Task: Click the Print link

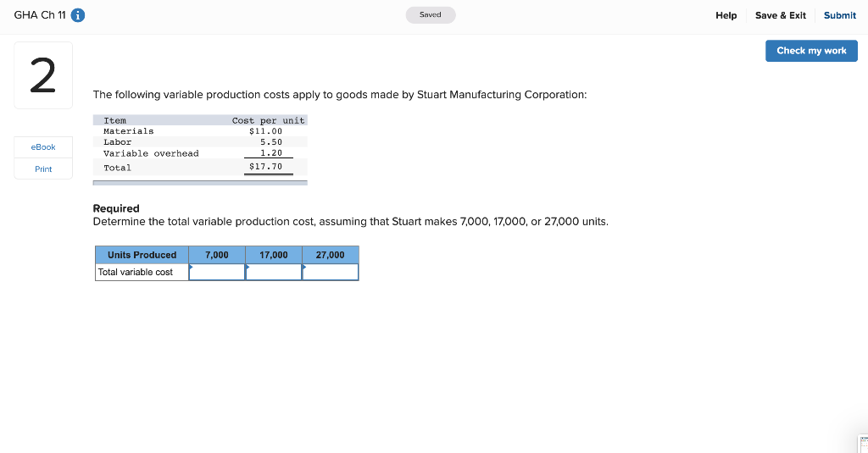Action: click(x=43, y=169)
